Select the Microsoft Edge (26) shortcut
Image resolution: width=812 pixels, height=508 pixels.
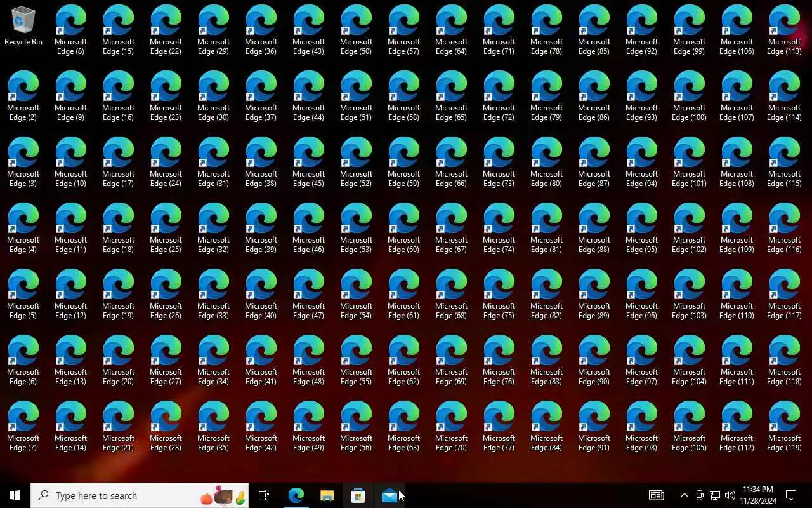(166, 295)
